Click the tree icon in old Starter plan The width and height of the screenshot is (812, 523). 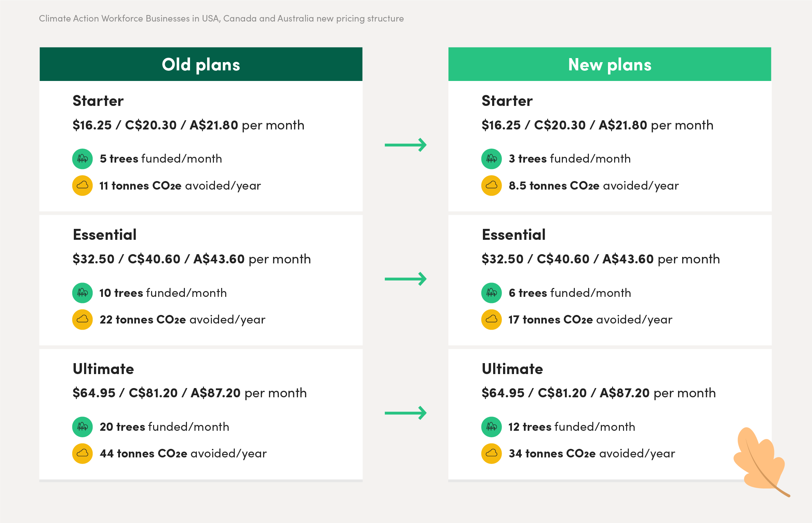pyautogui.click(x=82, y=159)
